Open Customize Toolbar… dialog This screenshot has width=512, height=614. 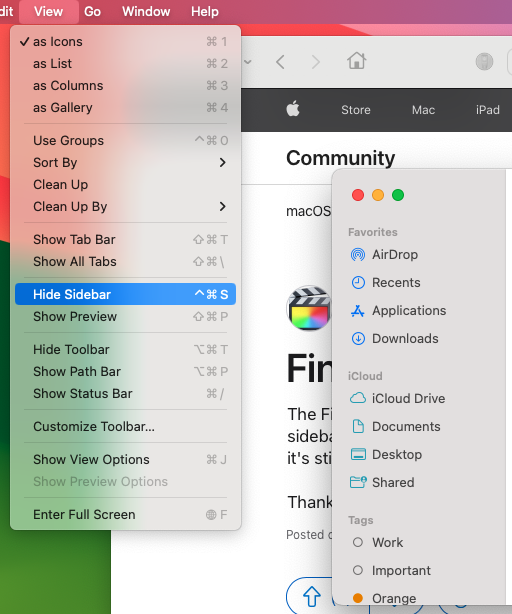tap(125, 426)
